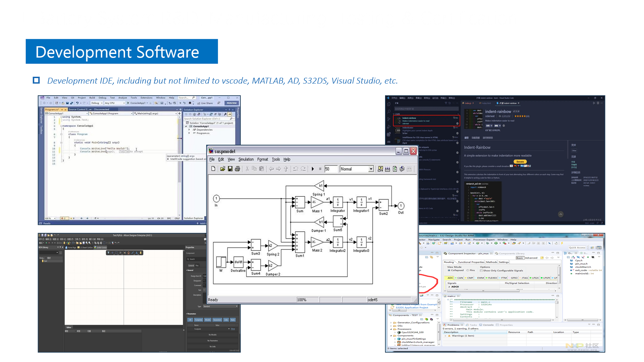
Task: Open the Simulation menu in suspmodel
Action: click(x=246, y=160)
